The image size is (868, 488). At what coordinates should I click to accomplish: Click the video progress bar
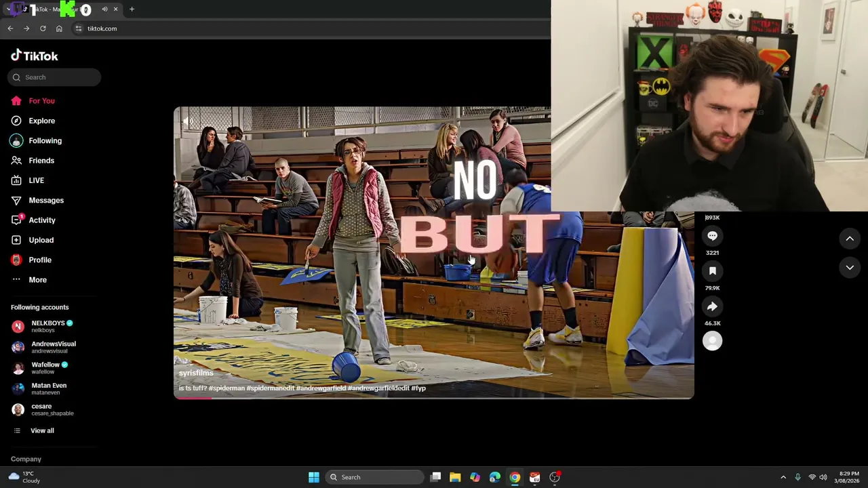coord(434,398)
